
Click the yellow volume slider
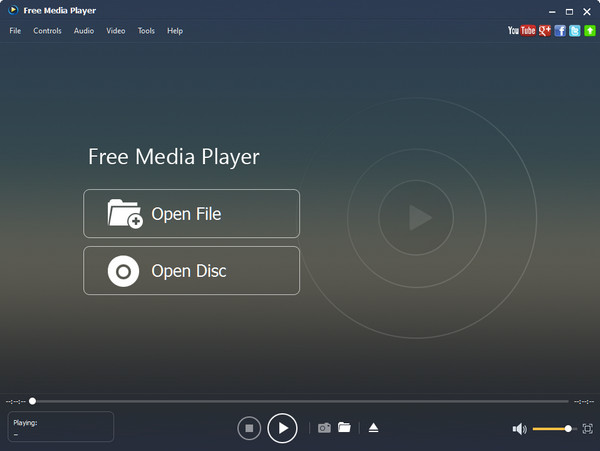point(552,429)
